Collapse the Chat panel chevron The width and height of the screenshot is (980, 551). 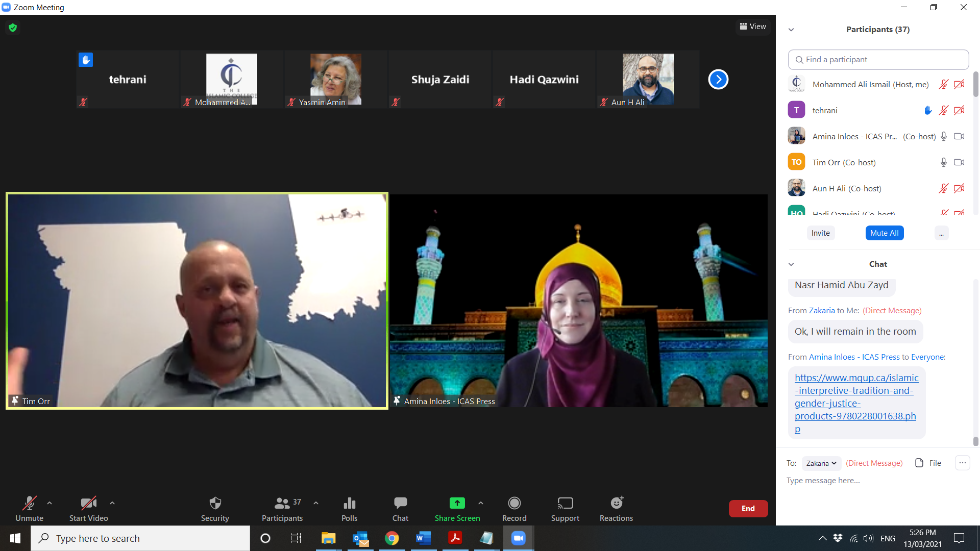pos(791,264)
